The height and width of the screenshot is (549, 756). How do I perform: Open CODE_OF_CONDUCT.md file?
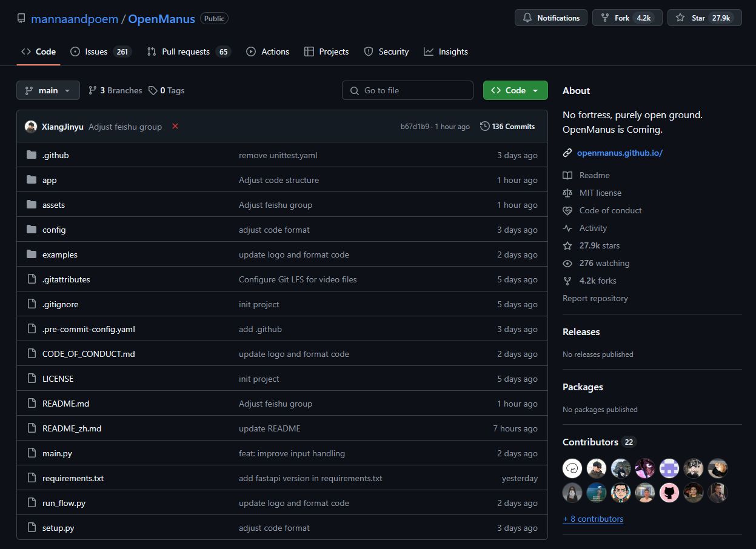coord(89,354)
